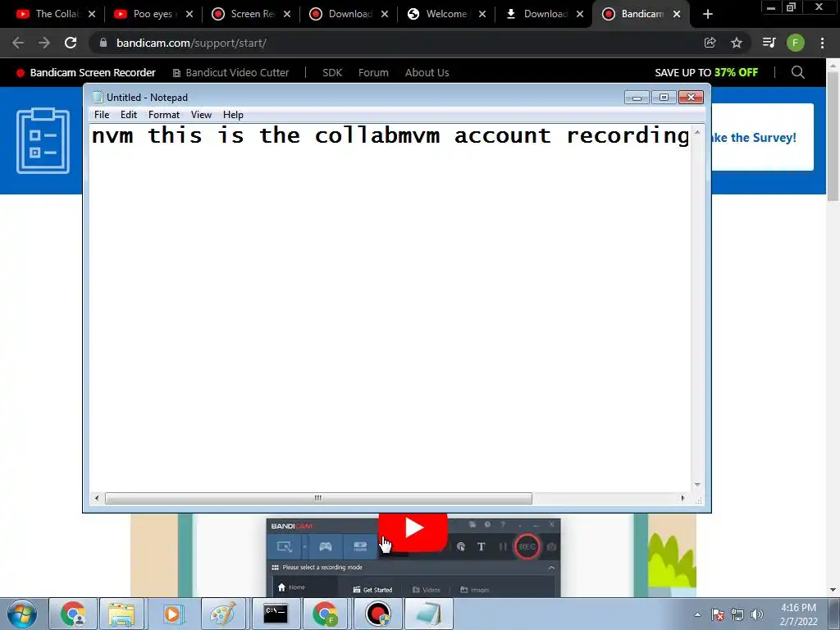Open the Action Center flag icon
Image resolution: width=840 pixels, height=630 pixels.
tap(718, 614)
